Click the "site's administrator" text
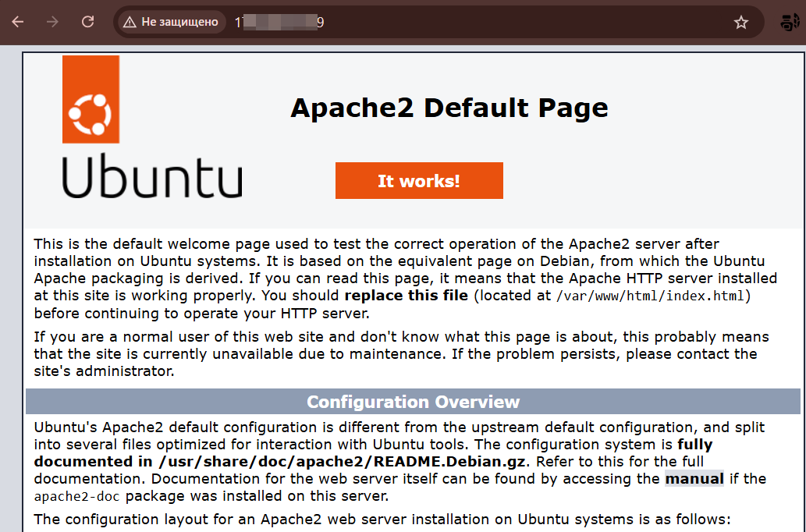Screen dimensions: 806x532 (104, 371)
